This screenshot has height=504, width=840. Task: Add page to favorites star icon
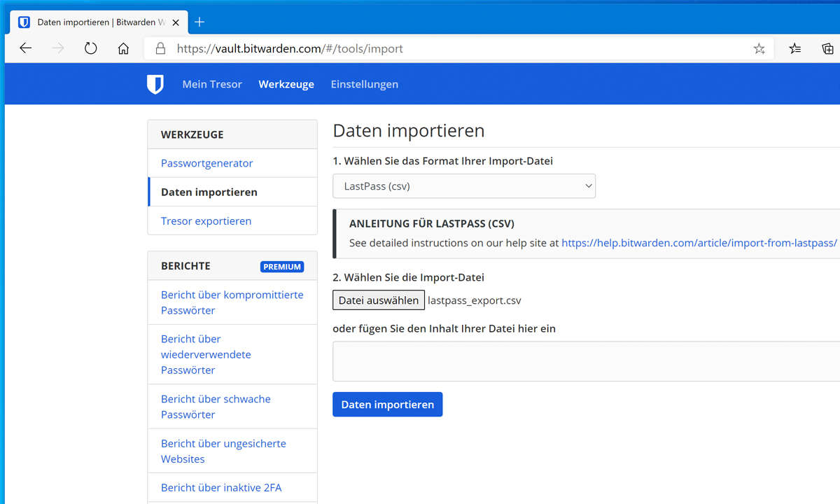(x=759, y=48)
